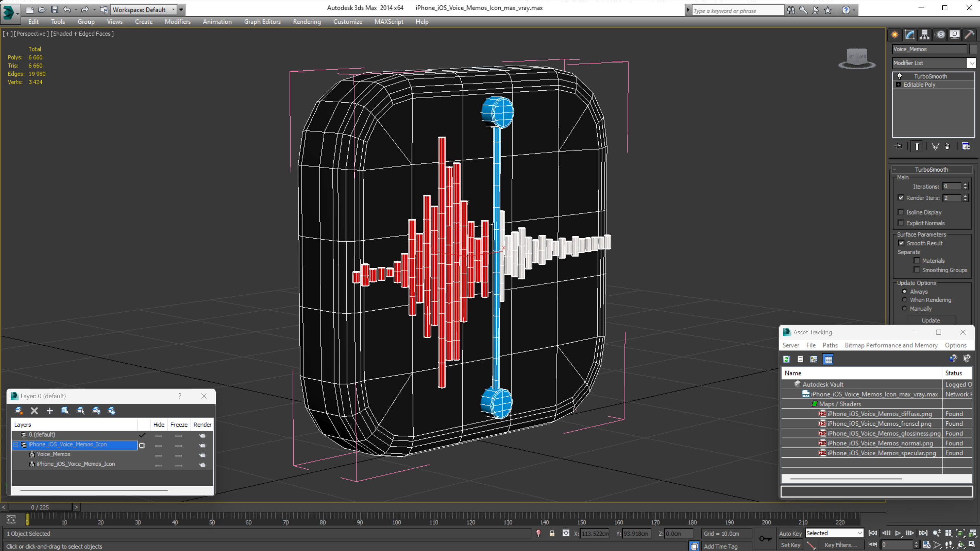Click the Selection Lock padlock icon
This screenshot has width=980, height=551.
tap(552, 533)
